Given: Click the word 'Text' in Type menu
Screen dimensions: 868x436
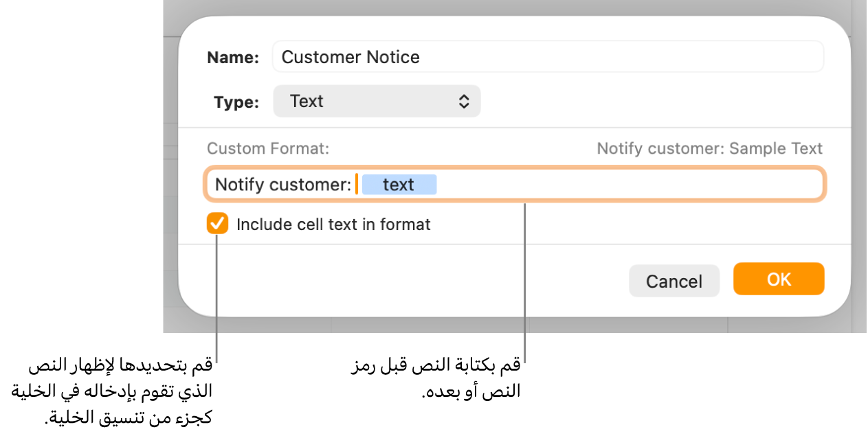Looking at the screenshot, I should 307,102.
